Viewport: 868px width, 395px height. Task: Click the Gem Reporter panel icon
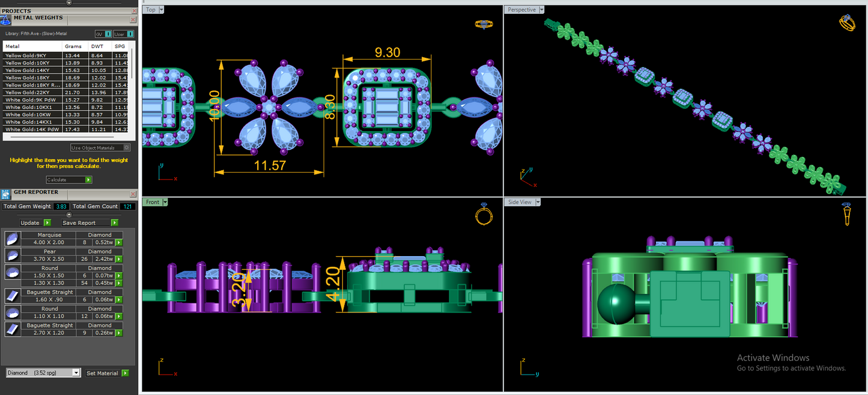[x=5, y=194]
